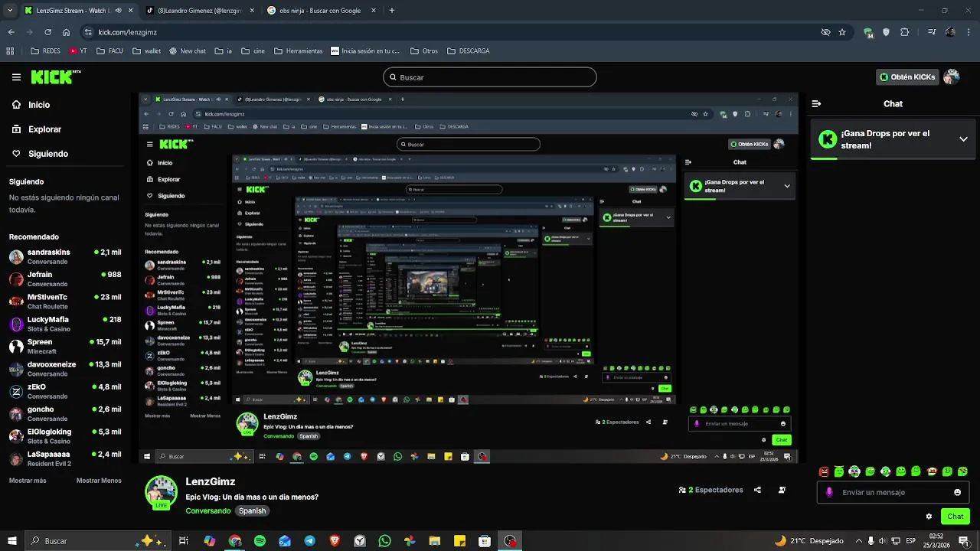The height and width of the screenshot is (551, 980).
Task: Open ElGlogloking recommended channel
Action: (66, 436)
